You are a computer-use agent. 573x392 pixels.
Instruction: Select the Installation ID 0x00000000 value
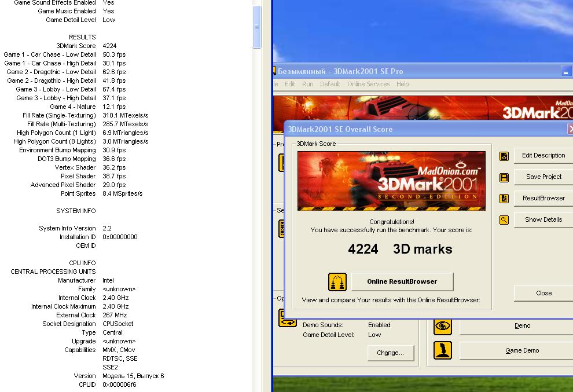pyautogui.click(x=120, y=237)
